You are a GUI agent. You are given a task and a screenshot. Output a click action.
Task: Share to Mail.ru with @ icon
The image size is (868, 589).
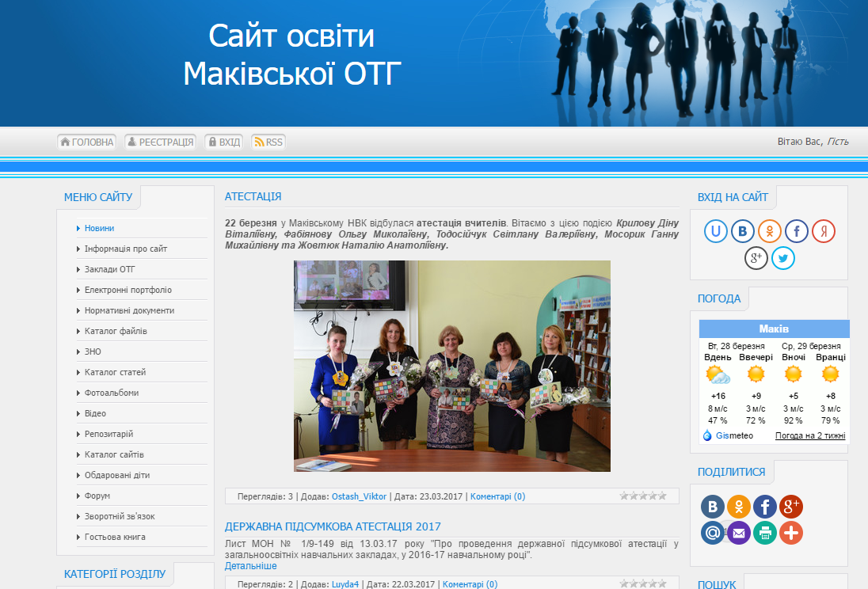coord(713,533)
